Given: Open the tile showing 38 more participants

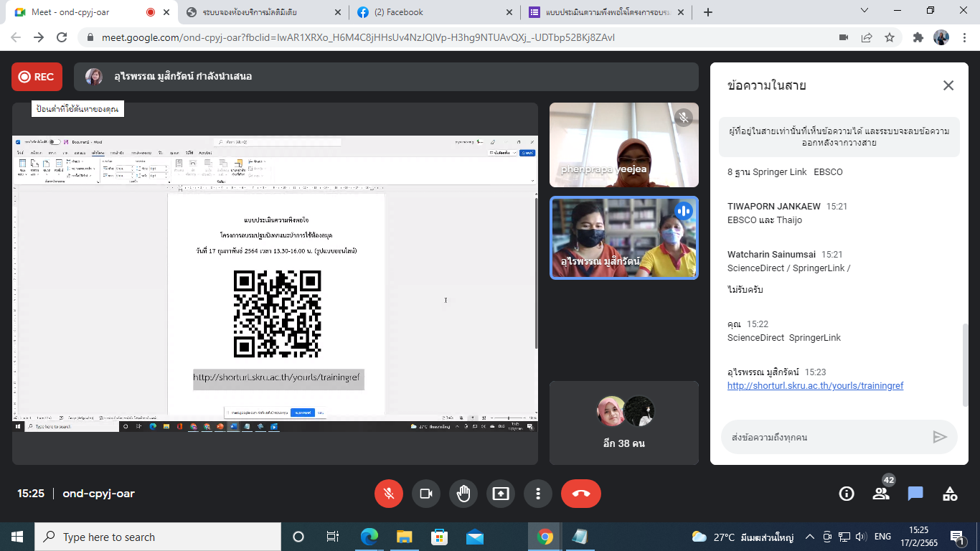Looking at the screenshot, I should click(623, 423).
